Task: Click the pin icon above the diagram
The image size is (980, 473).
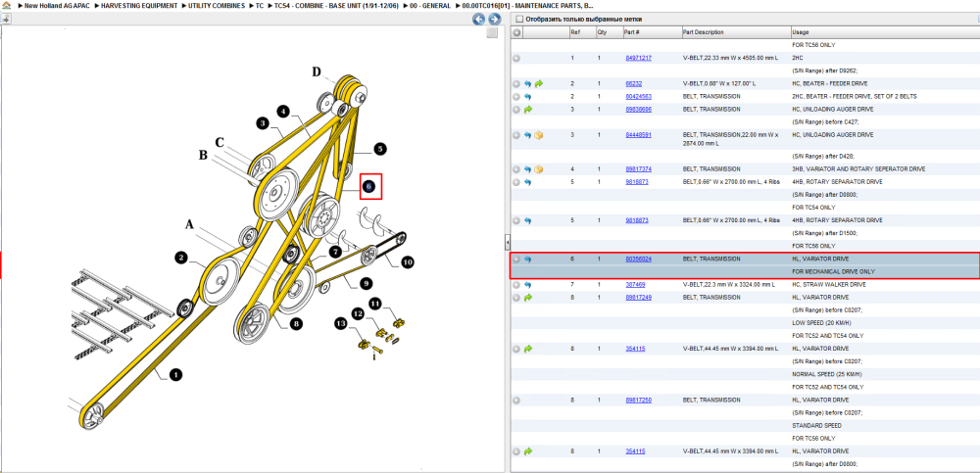Action: tap(6, 20)
